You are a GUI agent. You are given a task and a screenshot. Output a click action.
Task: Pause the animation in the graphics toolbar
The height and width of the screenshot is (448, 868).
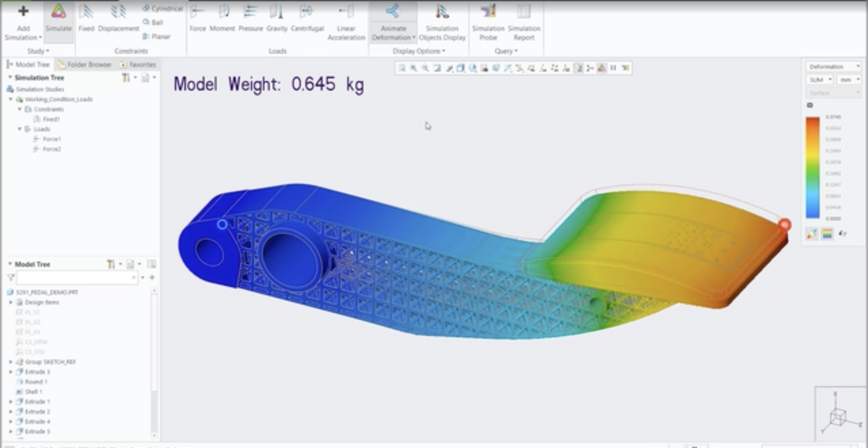[x=613, y=68]
